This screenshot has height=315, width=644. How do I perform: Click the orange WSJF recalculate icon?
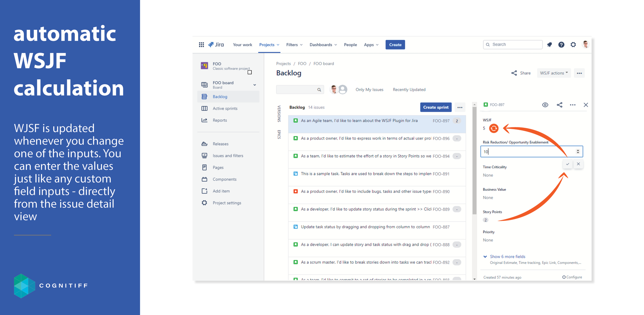494,128
